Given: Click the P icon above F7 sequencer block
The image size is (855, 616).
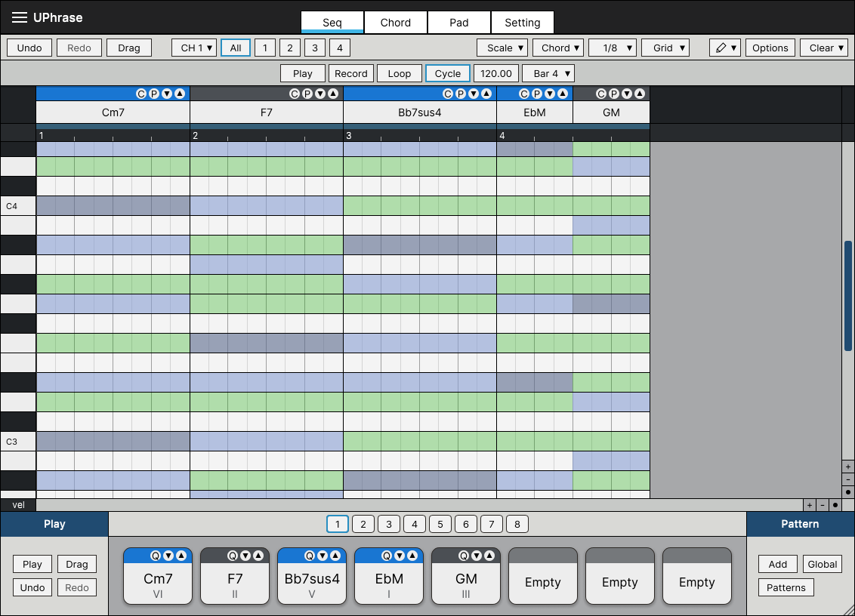Looking at the screenshot, I should tap(307, 94).
